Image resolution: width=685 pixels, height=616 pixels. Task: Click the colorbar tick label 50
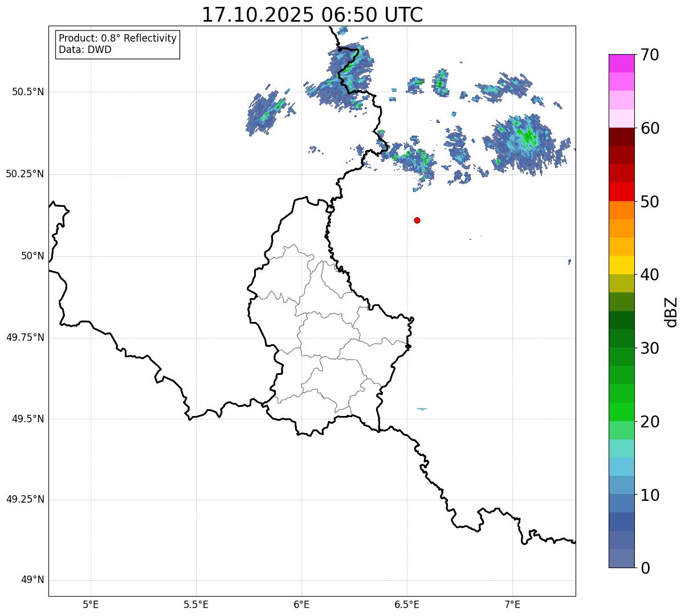(x=650, y=202)
